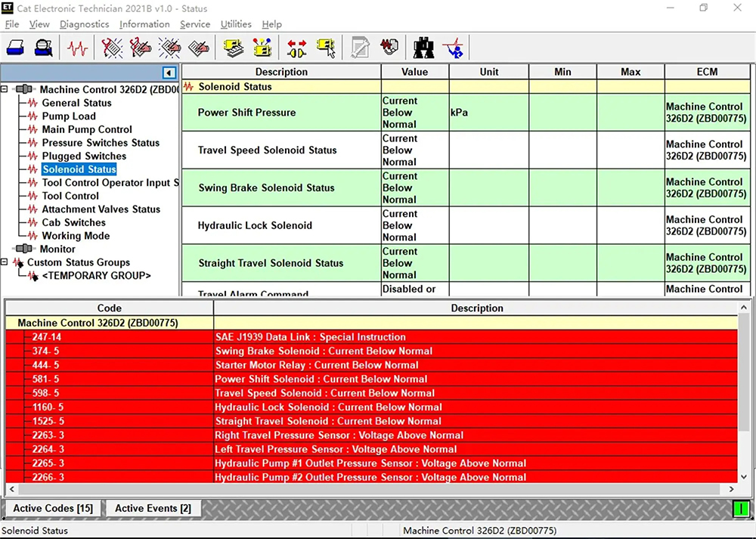Click the Configuration tool icon with colored pins

pyautogui.click(x=262, y=48)
